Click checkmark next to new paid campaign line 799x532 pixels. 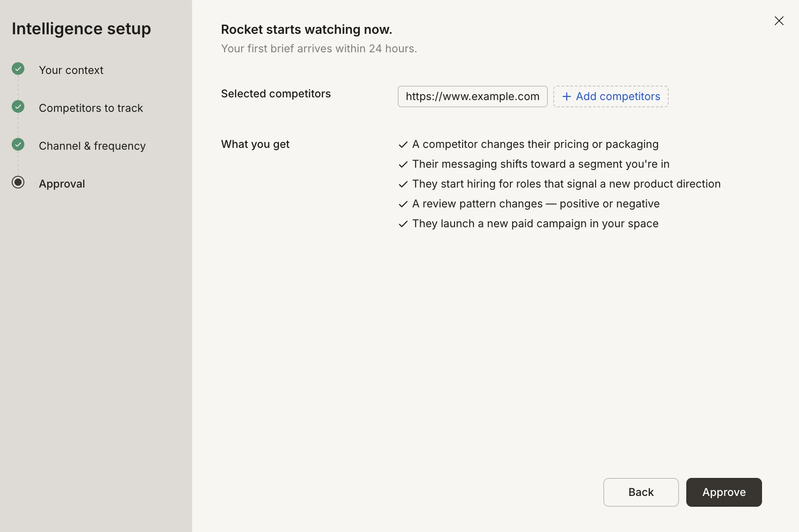(x=403, y=224)
